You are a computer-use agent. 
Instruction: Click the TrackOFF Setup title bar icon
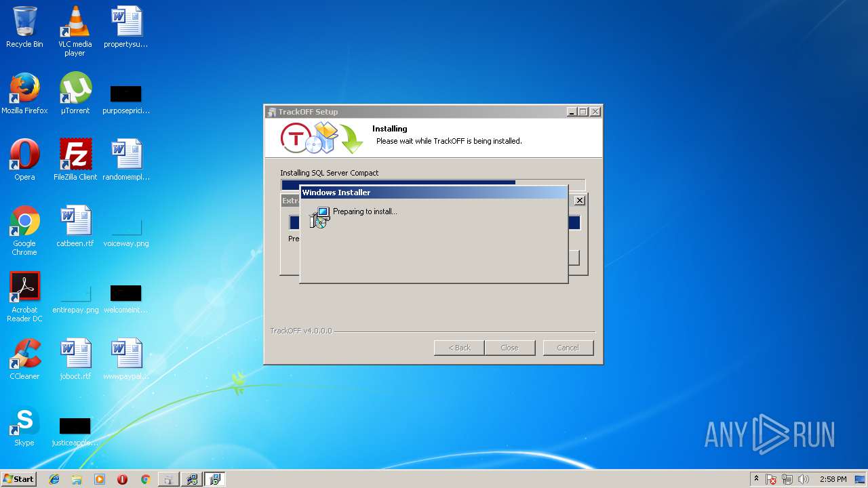(273, 112)
